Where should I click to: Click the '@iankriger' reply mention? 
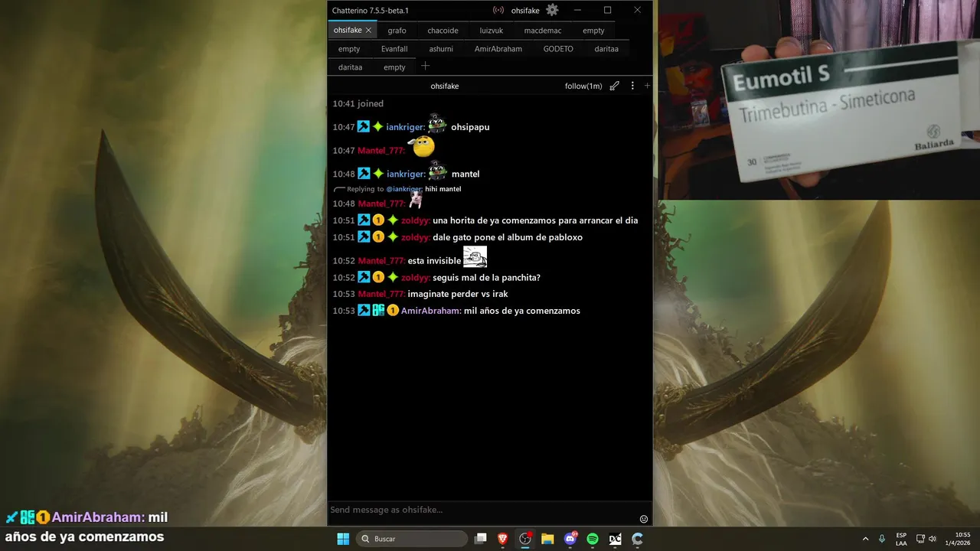tap(404, 189)
